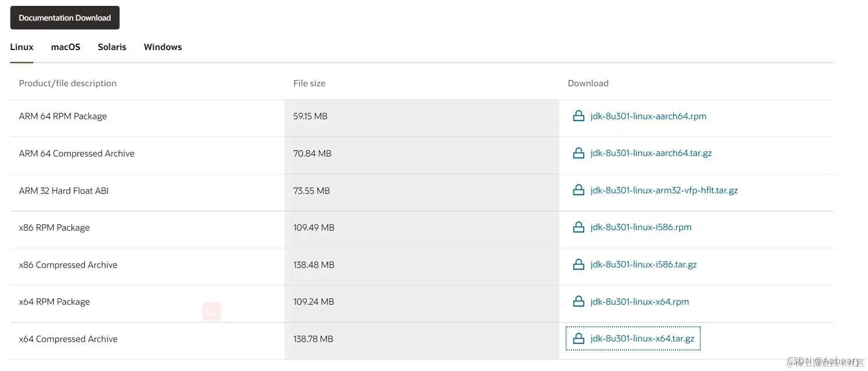Switch to the Linux tab
868x371 pixels.
pos(22,47)
